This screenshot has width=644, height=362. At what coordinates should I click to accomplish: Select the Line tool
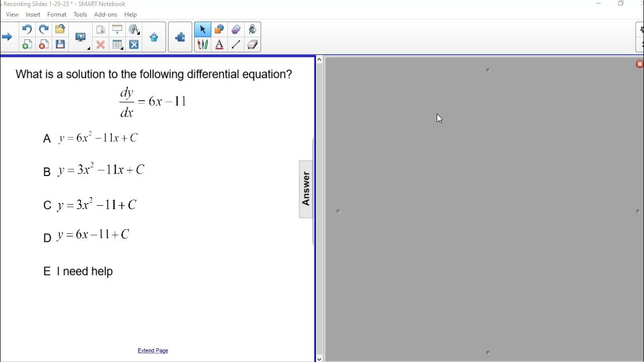236,44
